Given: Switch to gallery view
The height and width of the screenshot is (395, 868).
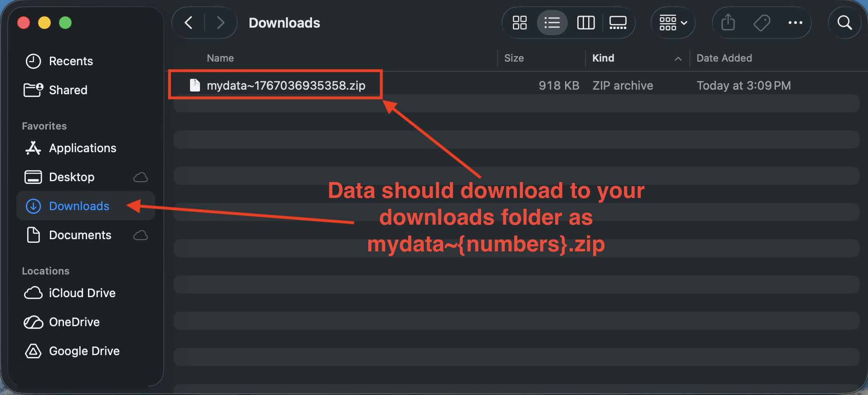Looking at the screenshot, I should click(x=618, y=22).
